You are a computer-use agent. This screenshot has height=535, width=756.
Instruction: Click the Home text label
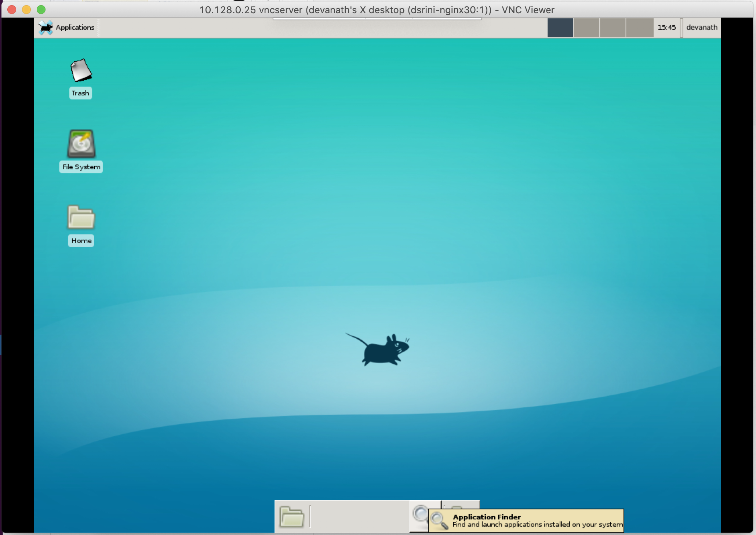(x=81, y=241)
